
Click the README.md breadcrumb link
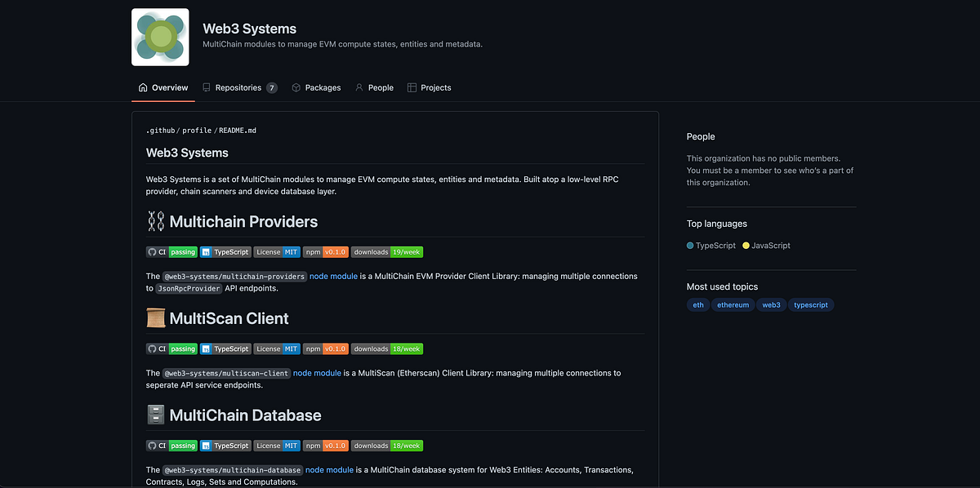pyautogui.click(x=237, y=130)
